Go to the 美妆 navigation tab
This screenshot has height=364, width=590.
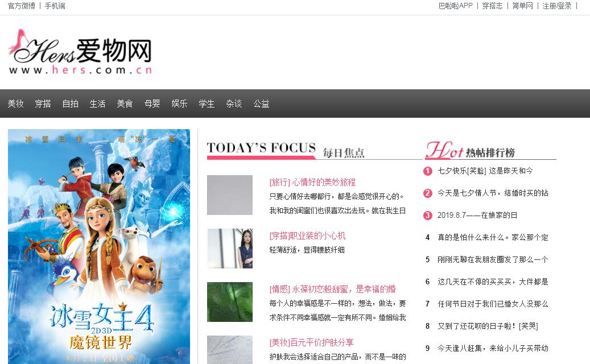15,104
